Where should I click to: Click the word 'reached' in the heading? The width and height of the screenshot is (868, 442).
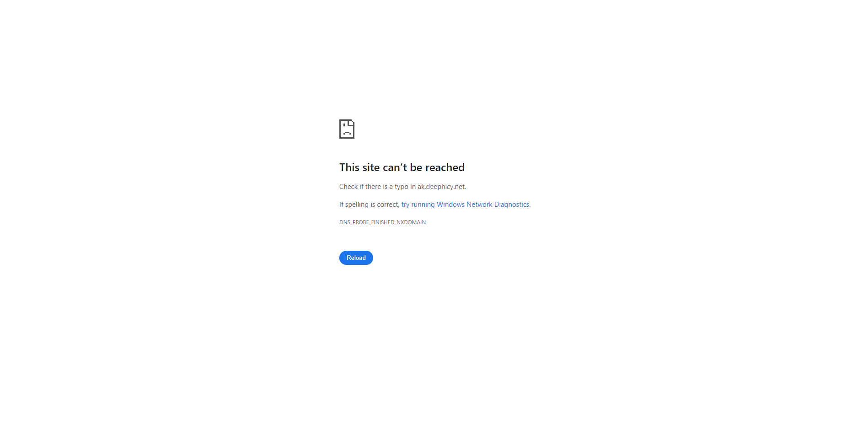coord(445,167)
